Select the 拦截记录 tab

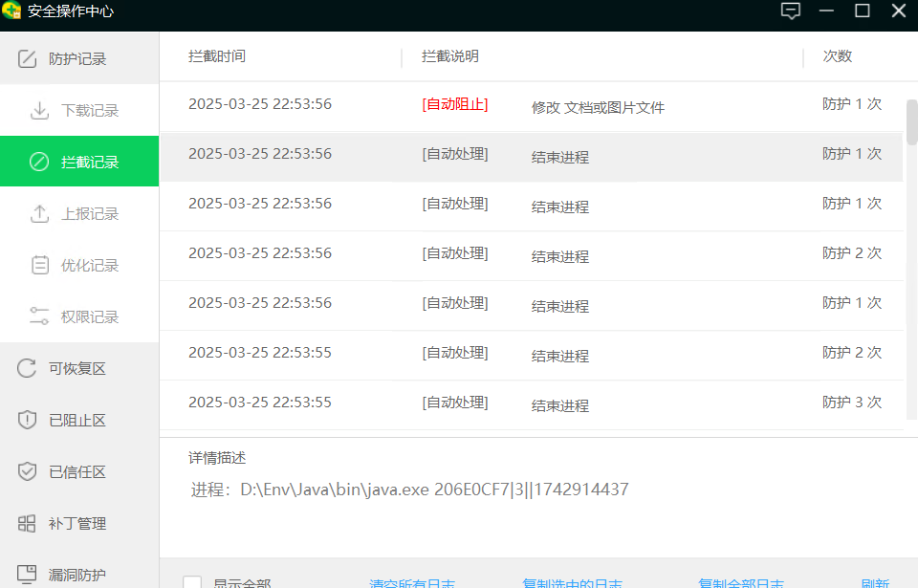79,162
